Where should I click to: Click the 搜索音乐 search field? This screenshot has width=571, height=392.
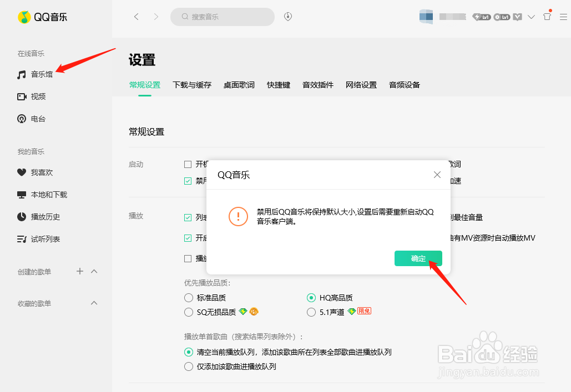[x=222, y=17]
